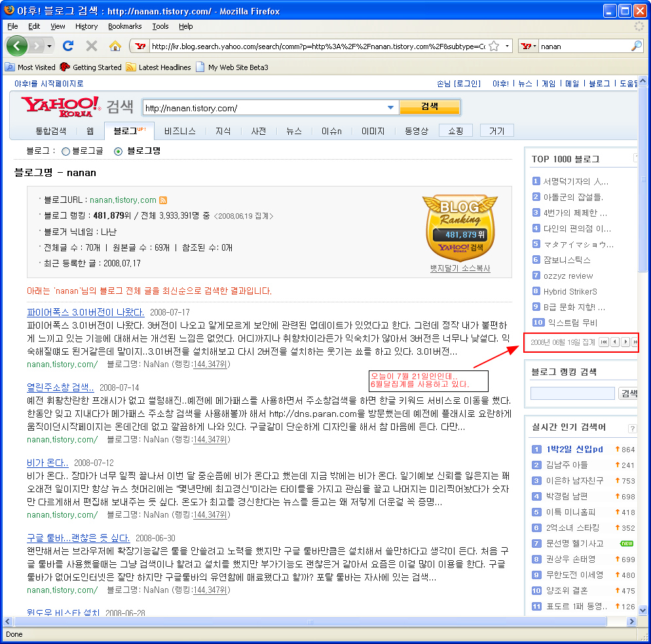Image resolution: width=651 pixels, height=644 pixels.
Task: Select the 블로그명 radio button
Action: click(x=119, y=151)
